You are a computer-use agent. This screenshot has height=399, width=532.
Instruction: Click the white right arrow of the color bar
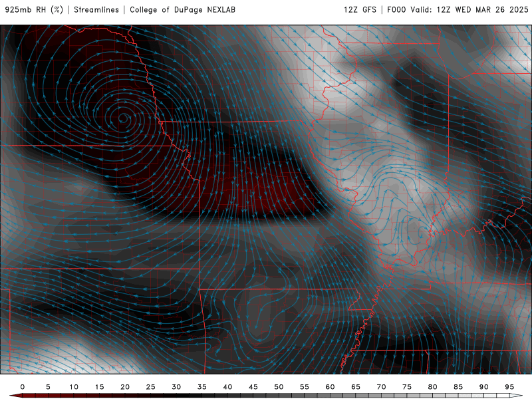tap(516, 396)
